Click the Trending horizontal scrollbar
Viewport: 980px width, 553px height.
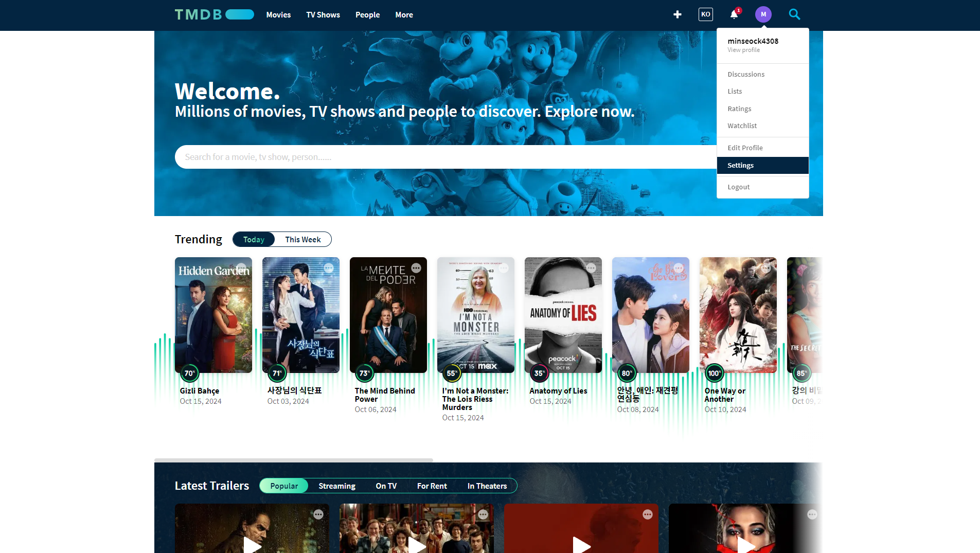point(294,460)
